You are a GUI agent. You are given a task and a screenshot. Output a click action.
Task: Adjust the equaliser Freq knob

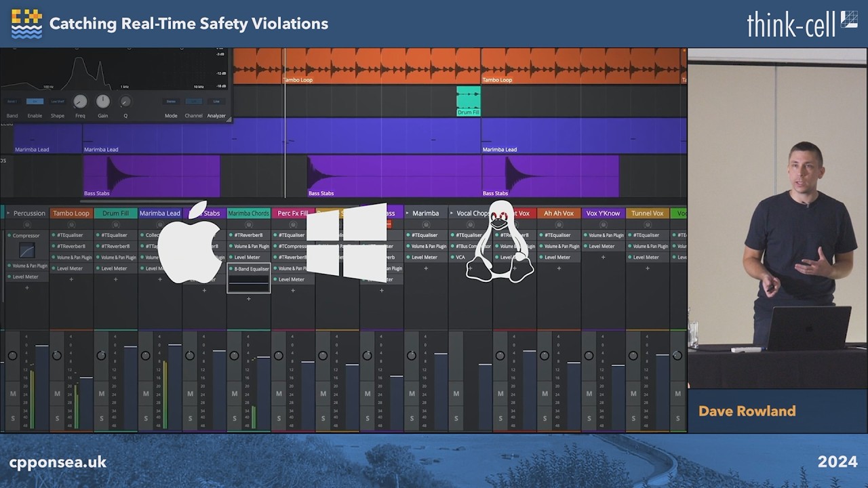[80, 102]
